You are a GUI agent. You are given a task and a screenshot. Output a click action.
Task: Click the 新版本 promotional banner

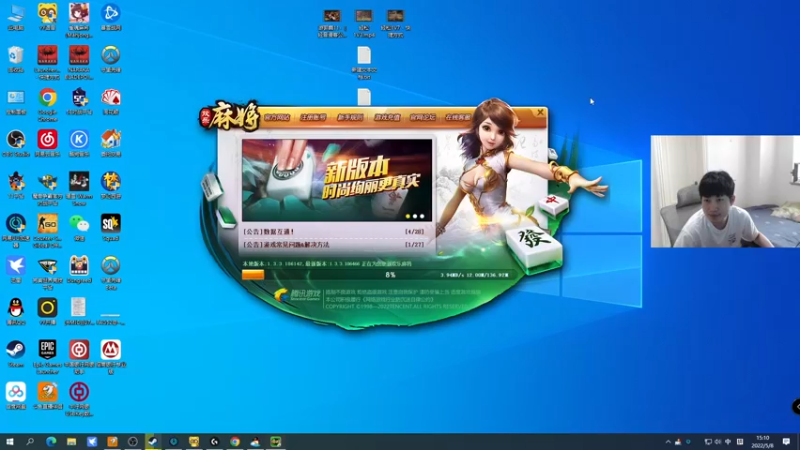click(x=337, y=180)
